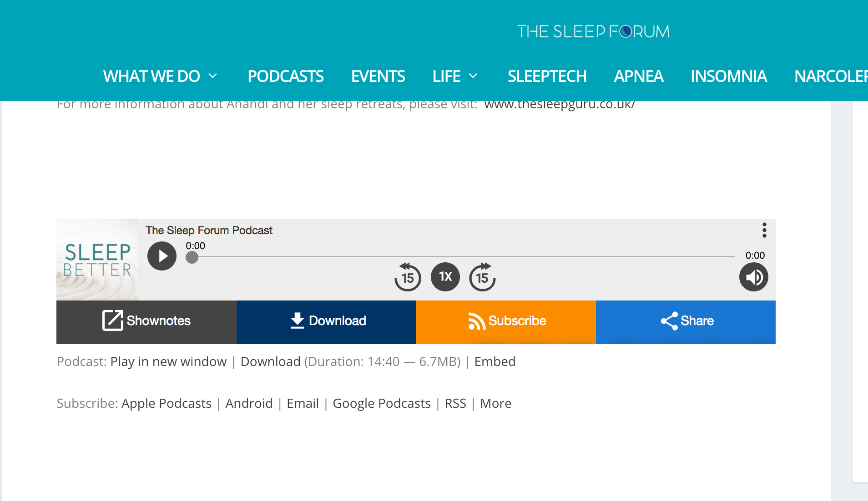Expand the LIFE menu
Image resolution: width=868 pixels, height=501 pixels.
tap(455, 76)
